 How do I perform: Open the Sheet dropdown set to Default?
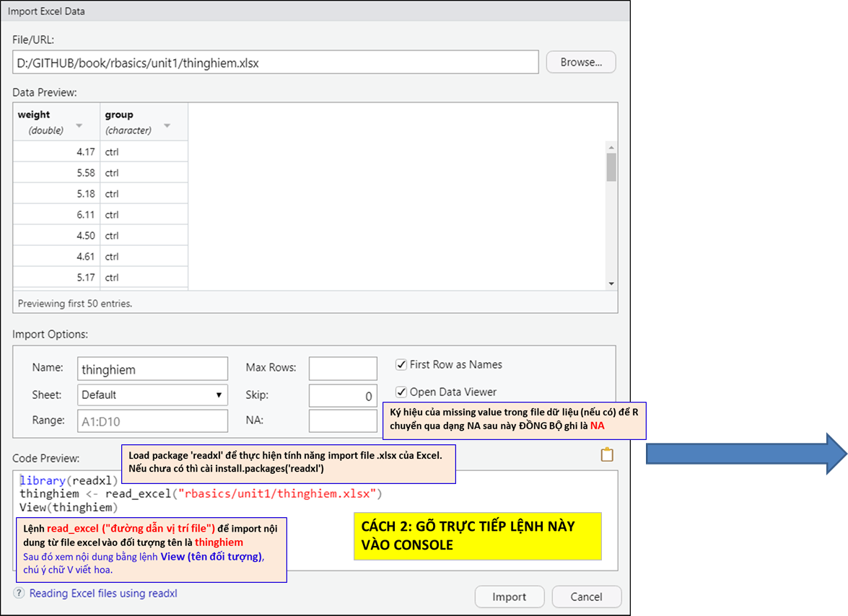[x=152, y=395]
